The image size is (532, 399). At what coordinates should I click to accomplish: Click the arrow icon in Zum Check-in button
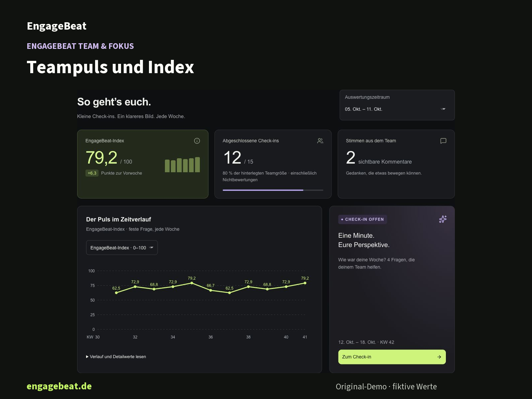point(439,357)
